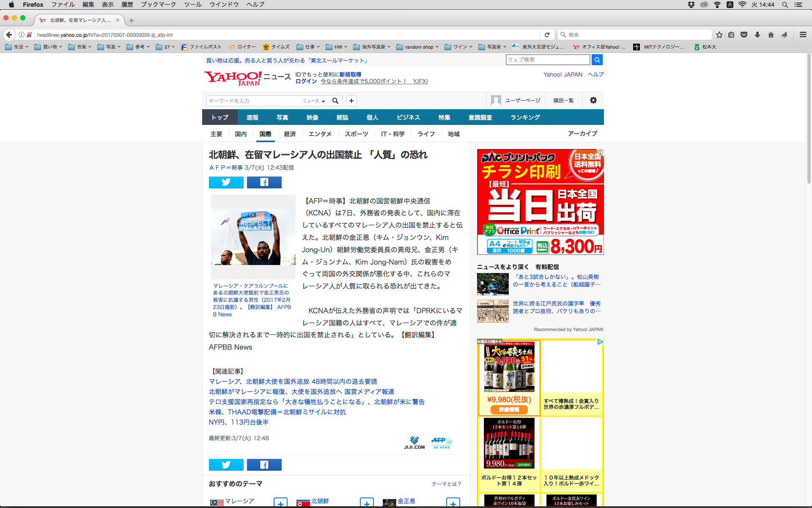Open related link about NY円 113円台後半
The image size is (812, 508).
(239, 422)
